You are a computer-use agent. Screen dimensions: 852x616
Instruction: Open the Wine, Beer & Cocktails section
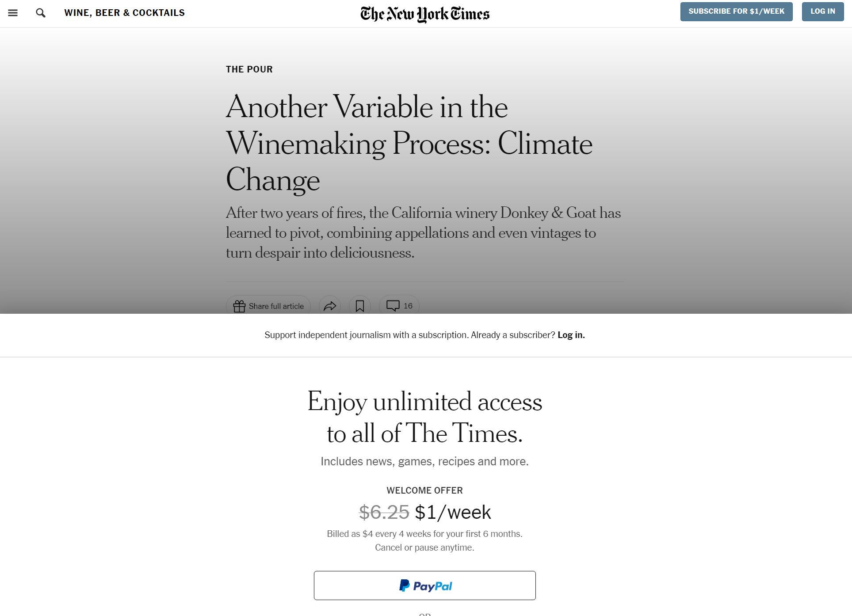coord(125,13)
